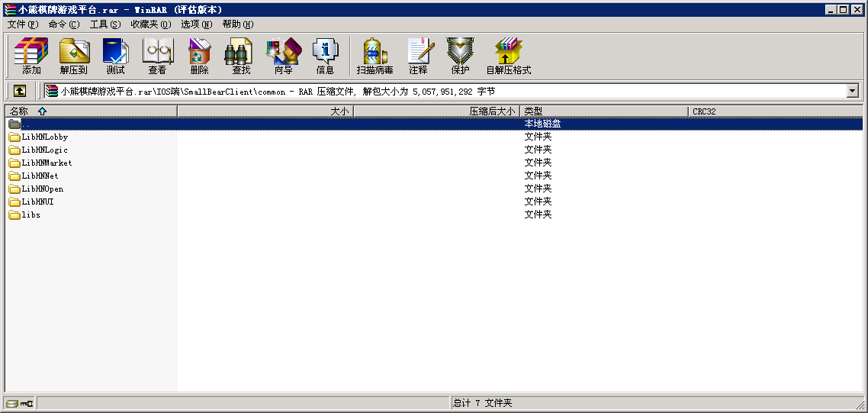
Task: Run the 测试 (Test) archive tool
Action: 115,56
